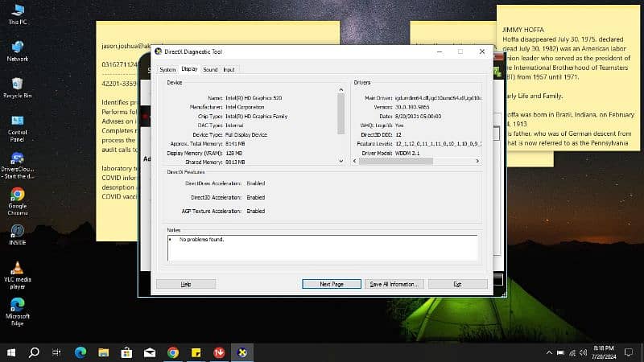Switch to the System tab
The height and width of the screenshot is (362, 644).
pos(167,70)
